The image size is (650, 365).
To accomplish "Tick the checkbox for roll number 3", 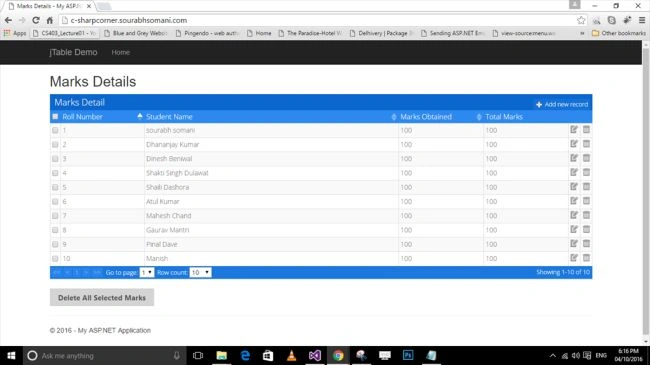I will point(55,158).
